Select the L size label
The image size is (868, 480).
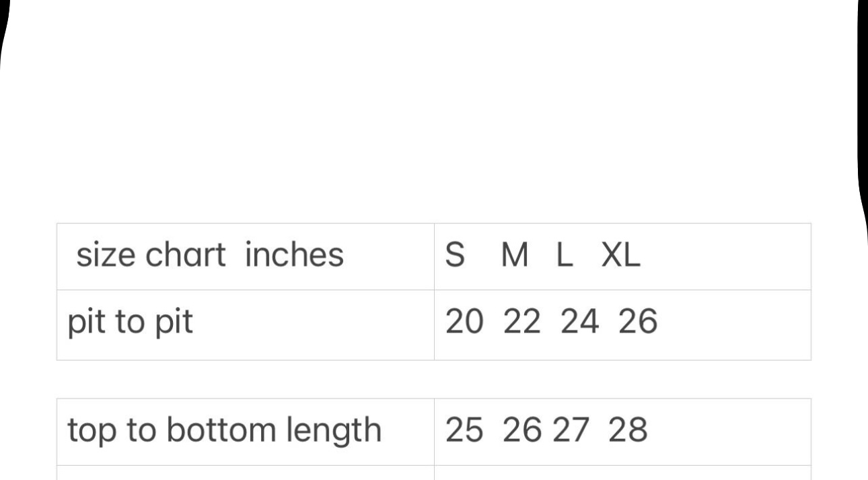click(x=565, y=256)
